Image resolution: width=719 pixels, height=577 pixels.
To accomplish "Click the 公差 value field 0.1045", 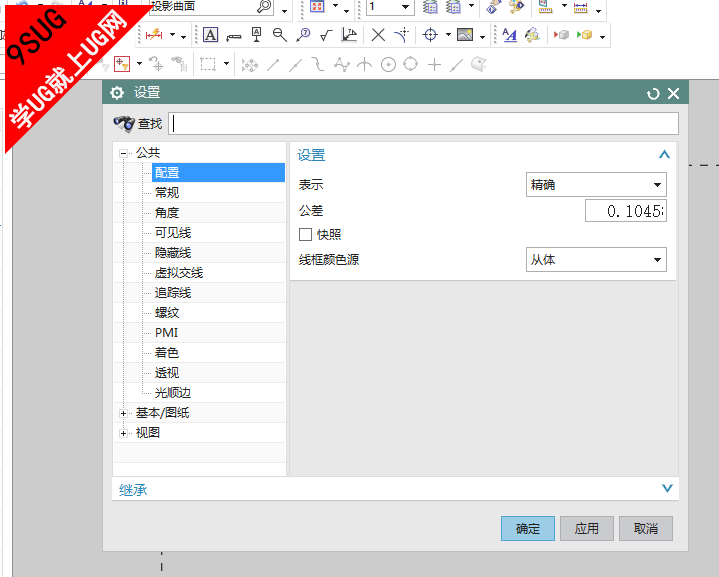I will point(626,211).
